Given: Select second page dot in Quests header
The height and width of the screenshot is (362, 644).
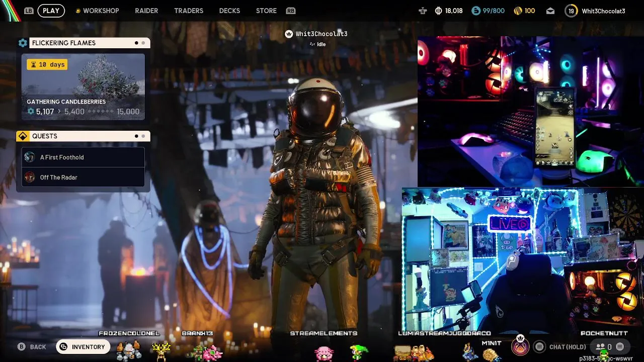Looking at the screenshot, I should (x=143, y=136).
